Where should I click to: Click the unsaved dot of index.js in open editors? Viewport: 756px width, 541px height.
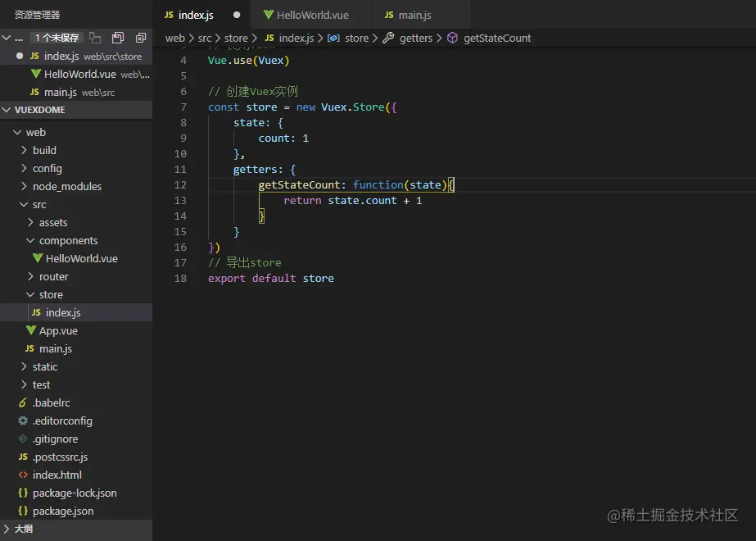[x=20, y=56]
